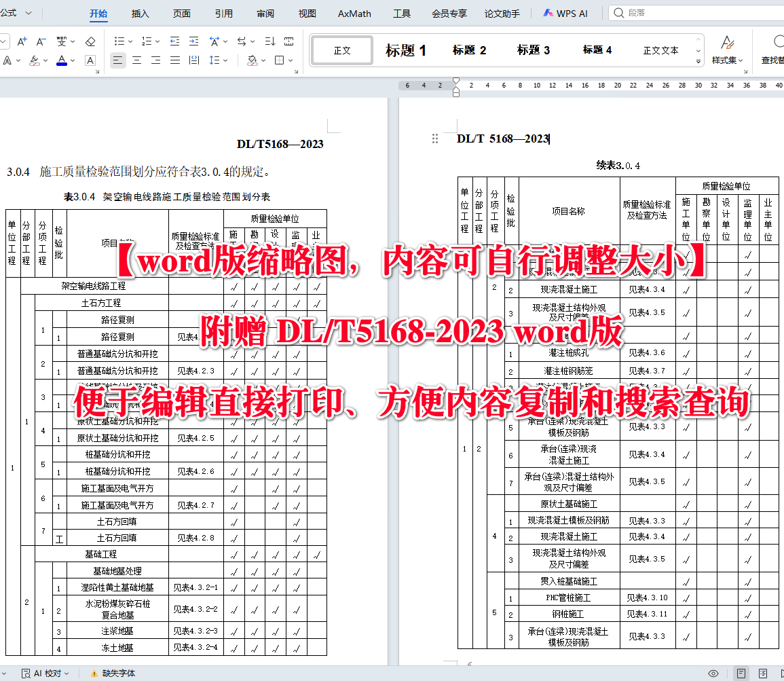Toggle distributed alignment
The height and width of the screenshot is (681, 784).
[194, 60]
